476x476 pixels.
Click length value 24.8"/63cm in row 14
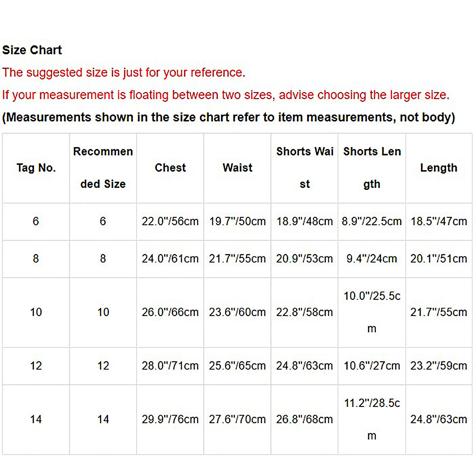[439, 419]
